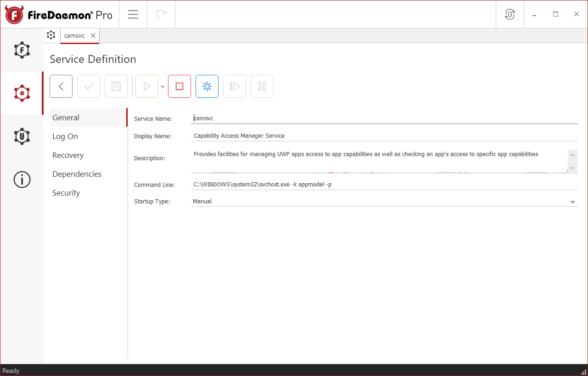588x376 pixels.
Task: Click the Ready status bar text
Action: point(11,370)
